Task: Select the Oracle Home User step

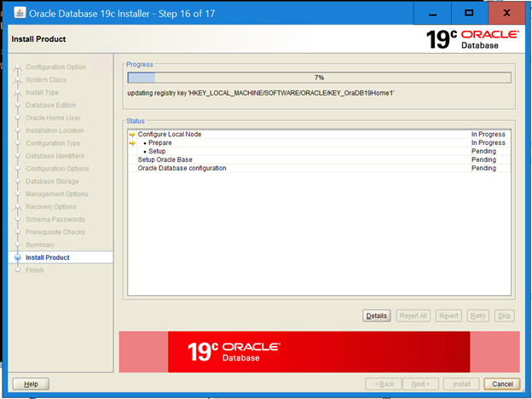Action: 53,118
